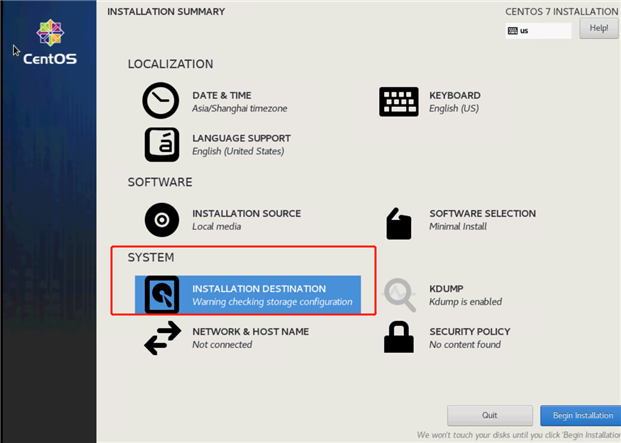Click the Help! button
The height and width of the screenshot is (443, 621).
click(x=598, y=28)
